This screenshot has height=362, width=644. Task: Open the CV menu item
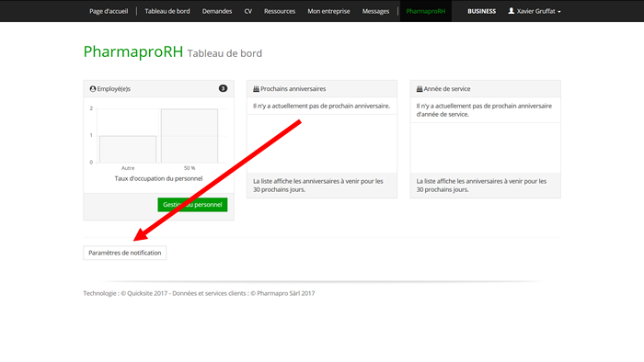tap(248, 11)
